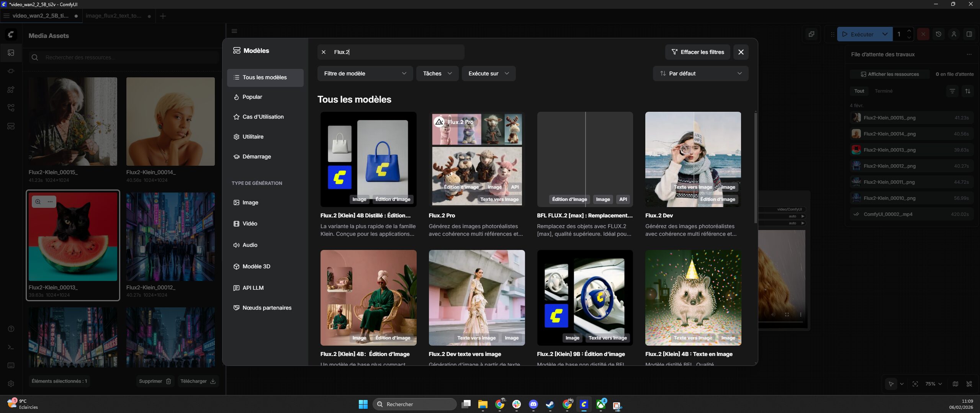Switch to image_flux2_text_to tab
980x413 pixels.
[x=113, y=16]
